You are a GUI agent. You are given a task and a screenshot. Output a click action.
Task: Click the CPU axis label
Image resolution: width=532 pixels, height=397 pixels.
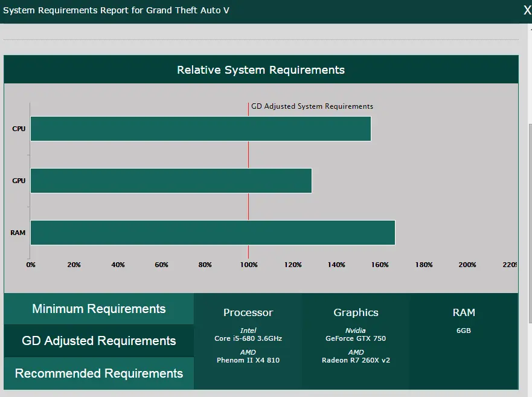[x=19, y=129]
